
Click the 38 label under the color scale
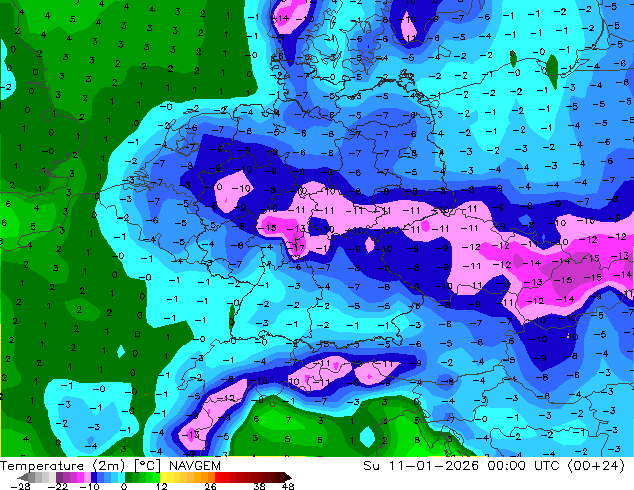pos(260,486)
